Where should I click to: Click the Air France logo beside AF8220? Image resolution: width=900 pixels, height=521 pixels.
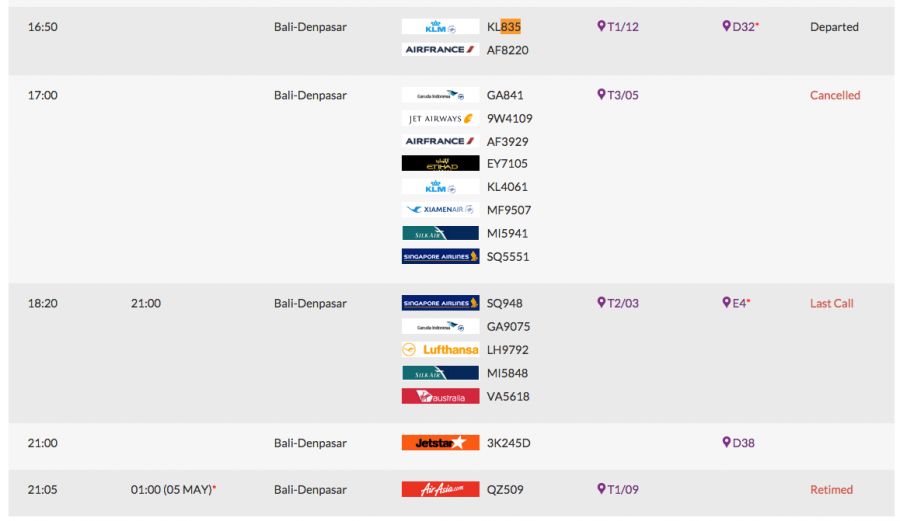(440, 50)
